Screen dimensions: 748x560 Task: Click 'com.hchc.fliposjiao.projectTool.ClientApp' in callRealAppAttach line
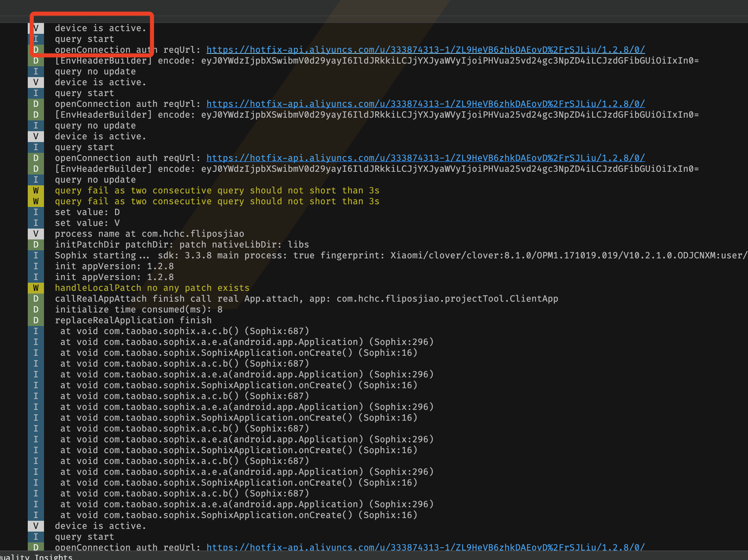pyautogui.click(x=447, y=299)
